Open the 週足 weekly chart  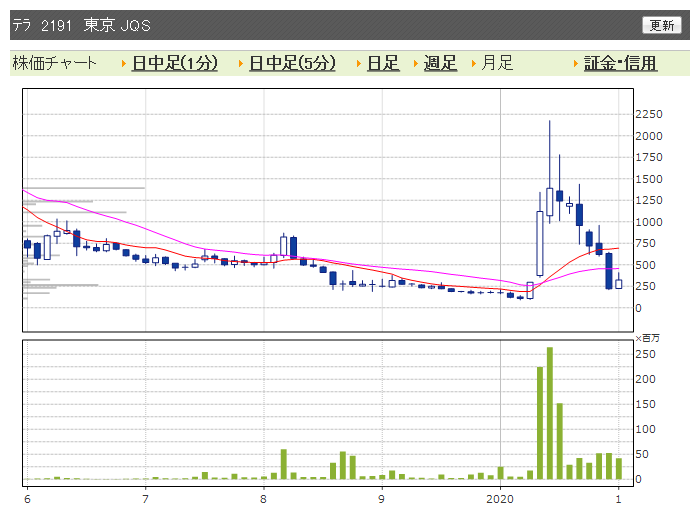click(x=440, y=63)
